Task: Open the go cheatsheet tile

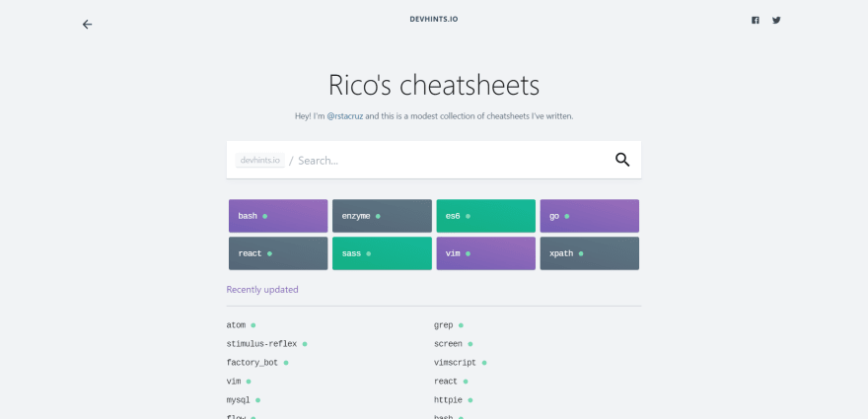Action: 590,216
